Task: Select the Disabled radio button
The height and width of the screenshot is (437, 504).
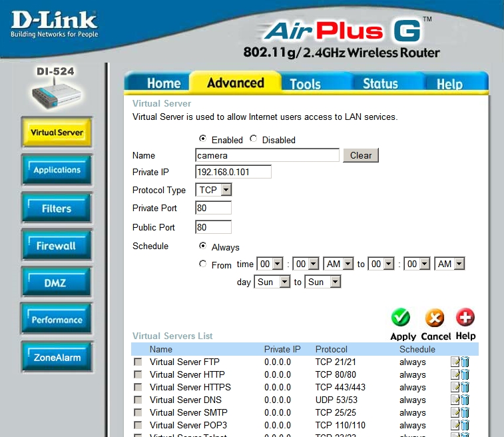Action: click(254, 139)
